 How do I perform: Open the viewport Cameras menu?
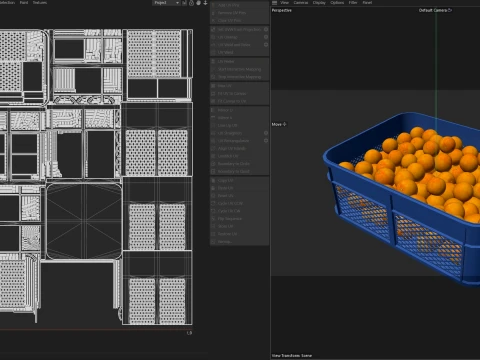click(x=301, y=3)
